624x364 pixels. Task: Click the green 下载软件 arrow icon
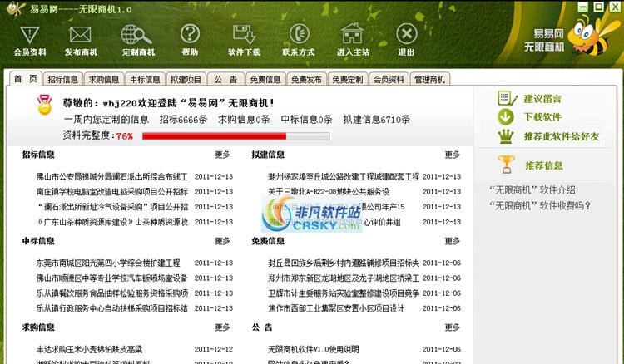point(506,117)
